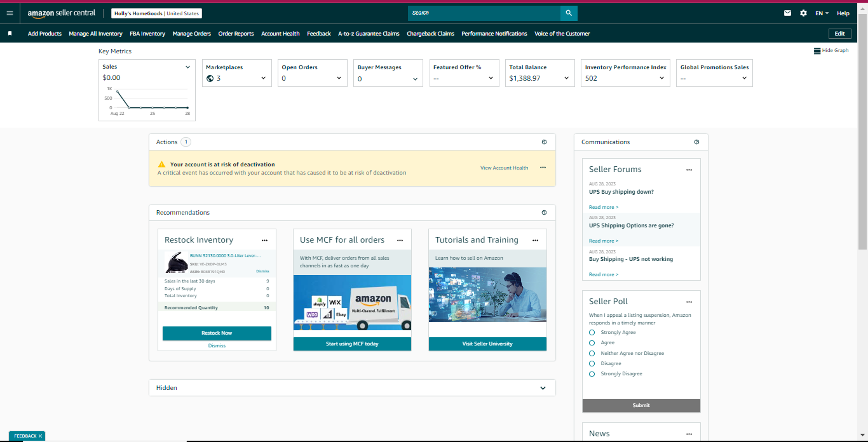This screenshot has height=442, width=868.
Task: Open News card options menu
Action: point(689,434)
